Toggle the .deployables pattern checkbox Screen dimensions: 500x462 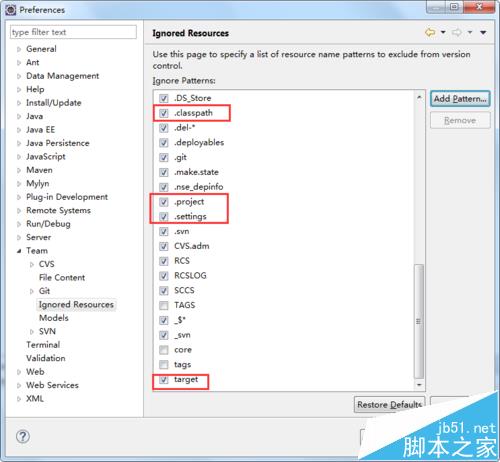pos(164,143)
